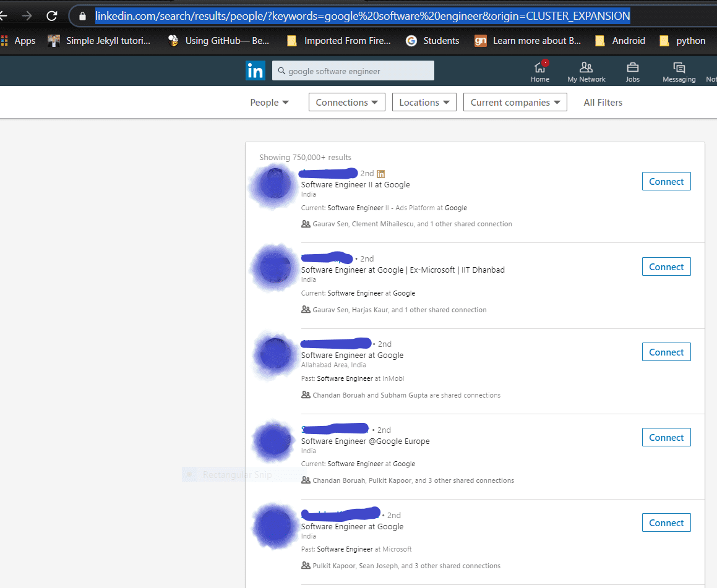Click the browser address bar URL
Screen dimensions: 717x588
coord(362,16)
